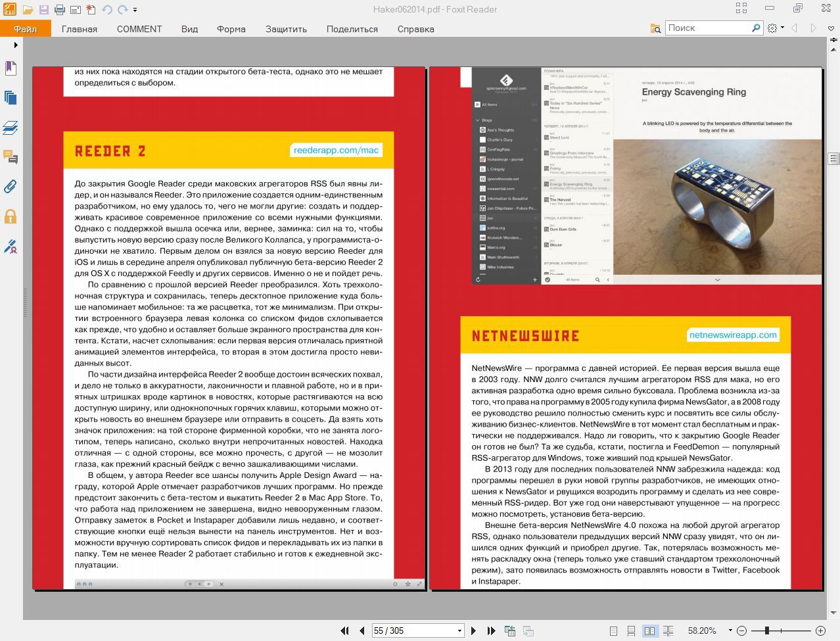Switch to the Вид tab
This screenshot has width=840, height=641.
click(190, 29)
